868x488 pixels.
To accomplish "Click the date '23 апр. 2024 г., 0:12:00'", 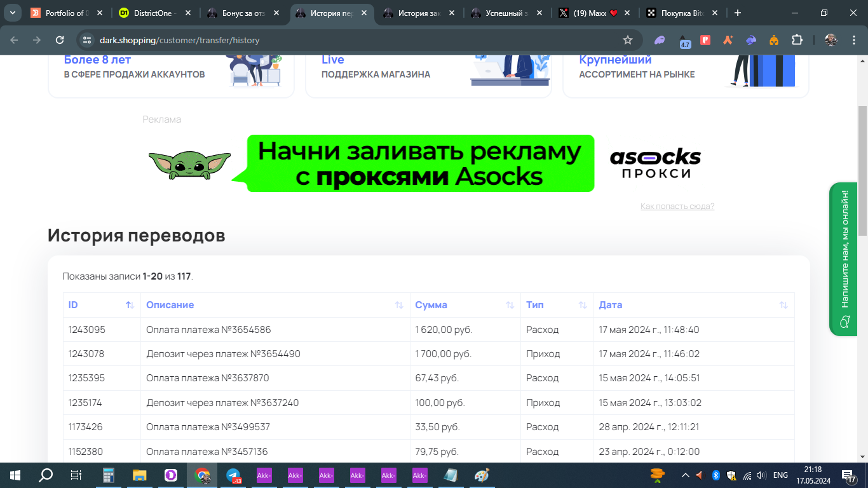I will pyautogui.click(x=649, y=452).
